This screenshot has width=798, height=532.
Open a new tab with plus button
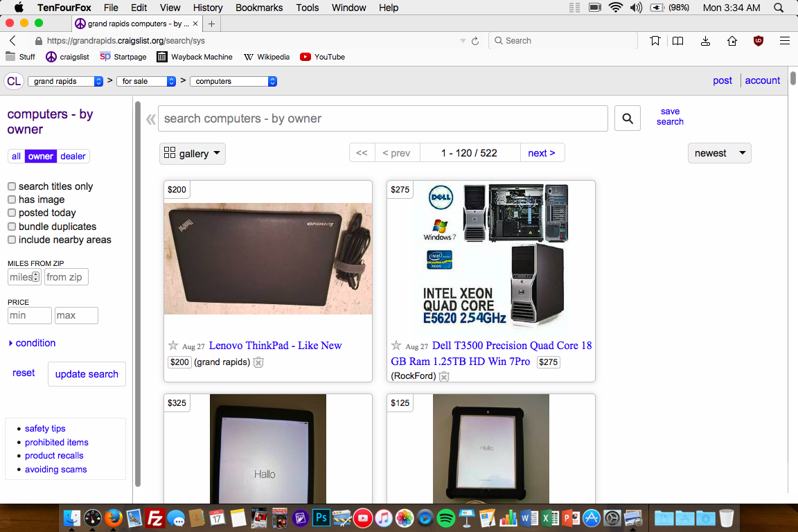(212, 24)
